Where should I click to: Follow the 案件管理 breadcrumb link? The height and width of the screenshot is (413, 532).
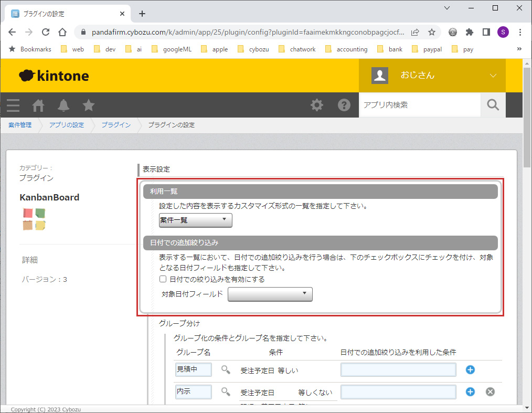pyautogui.click(x=19, y=125)
